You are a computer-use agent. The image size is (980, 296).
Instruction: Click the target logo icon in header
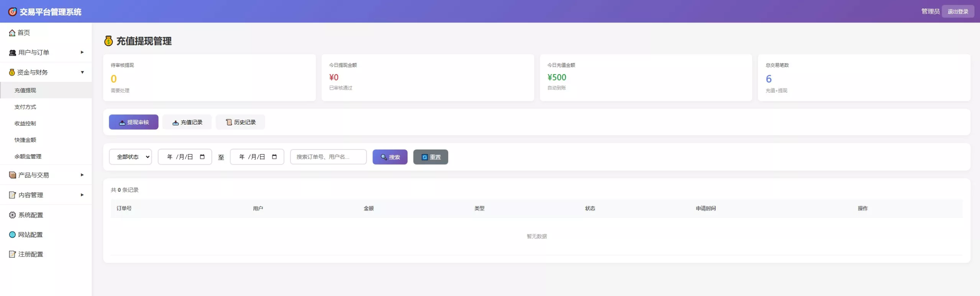click(x=13, y=12)
